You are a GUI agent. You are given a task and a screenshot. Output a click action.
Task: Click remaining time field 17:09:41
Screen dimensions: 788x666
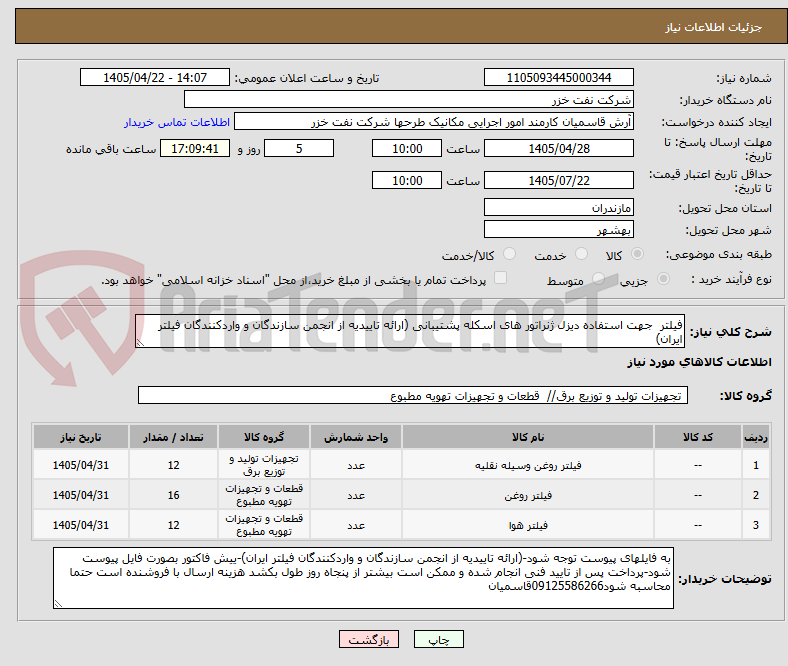click(195, 148)
